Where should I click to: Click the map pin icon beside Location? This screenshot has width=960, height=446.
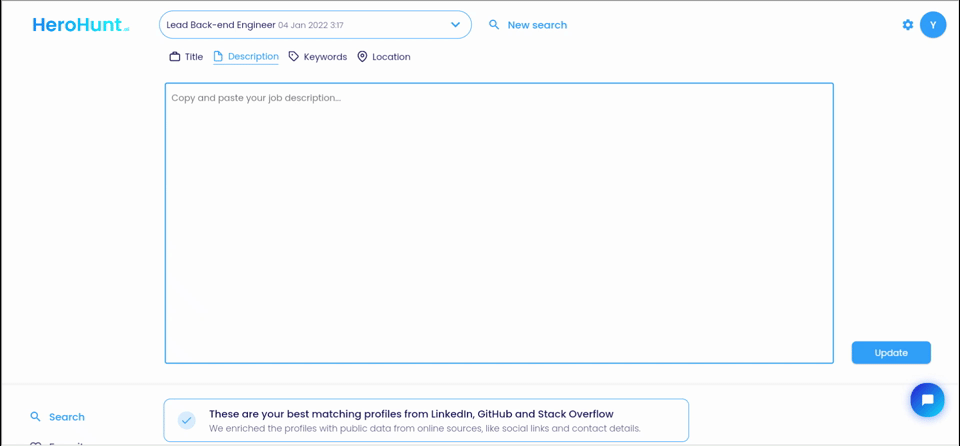click(362, 57)
